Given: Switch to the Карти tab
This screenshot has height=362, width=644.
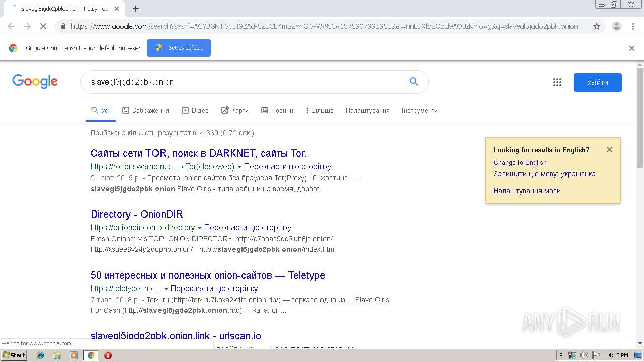Looking at the screenshot, I should coord(235,110).
